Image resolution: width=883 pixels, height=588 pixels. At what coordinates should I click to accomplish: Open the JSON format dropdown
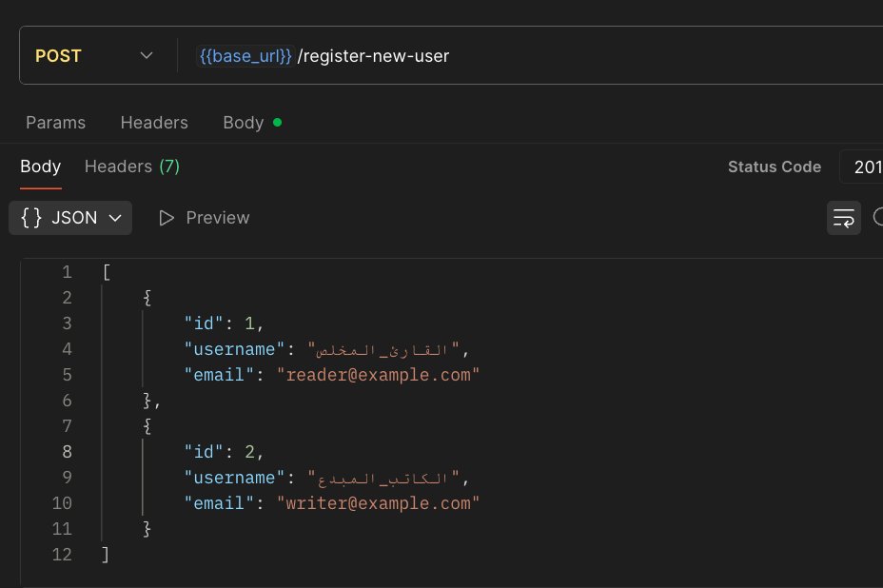pos(70,218)
